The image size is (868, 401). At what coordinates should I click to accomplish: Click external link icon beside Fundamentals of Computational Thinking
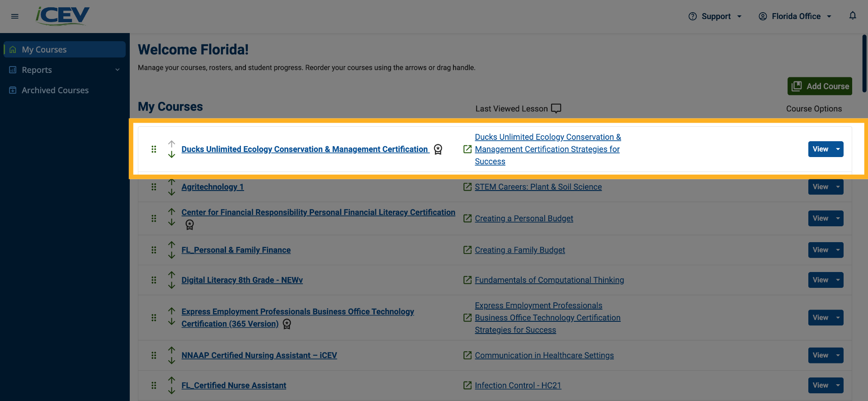pos(467,280)
